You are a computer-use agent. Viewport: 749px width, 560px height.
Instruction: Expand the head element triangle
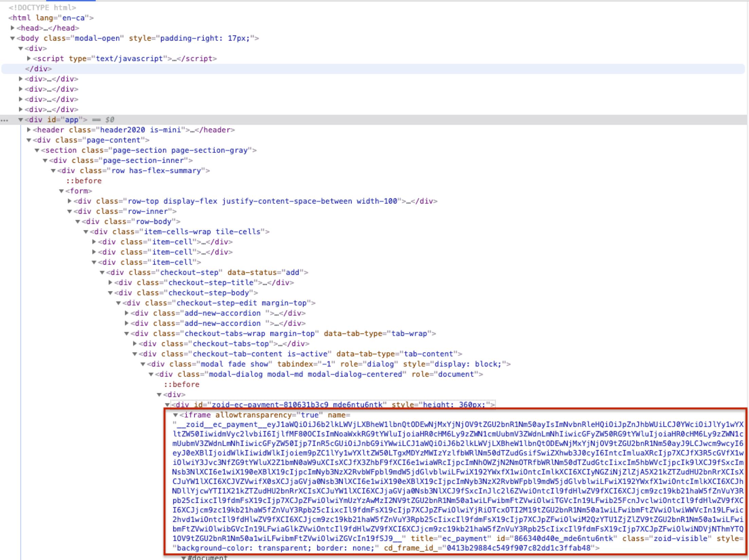(13, 28)
